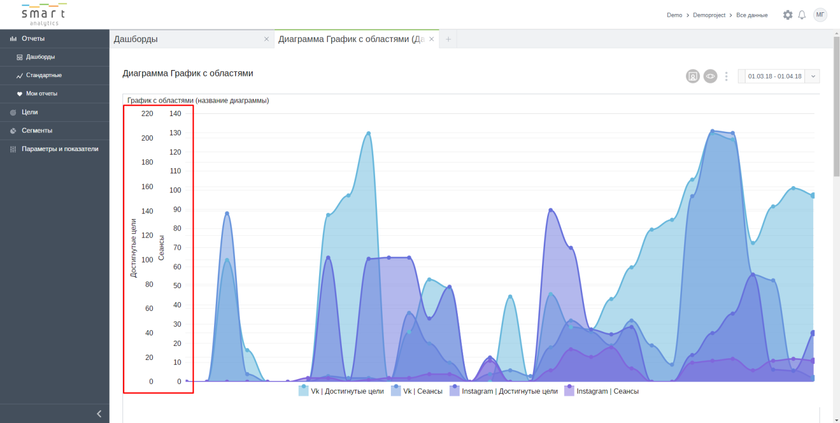The height and width of the screenshot is (423, 840).
Task: Open Сегменты in the sidebar
Action: (x=37, y=130)
